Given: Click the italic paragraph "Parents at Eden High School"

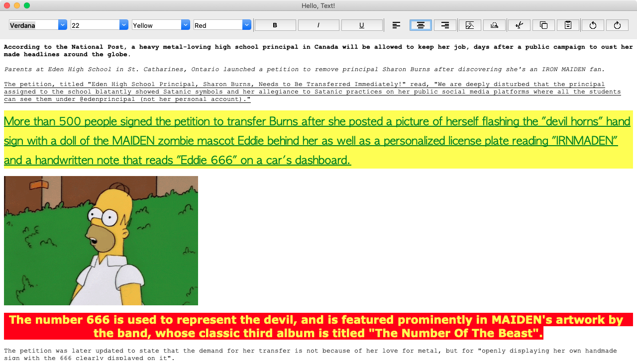Looking at the screenshot, I should point(305,69).
